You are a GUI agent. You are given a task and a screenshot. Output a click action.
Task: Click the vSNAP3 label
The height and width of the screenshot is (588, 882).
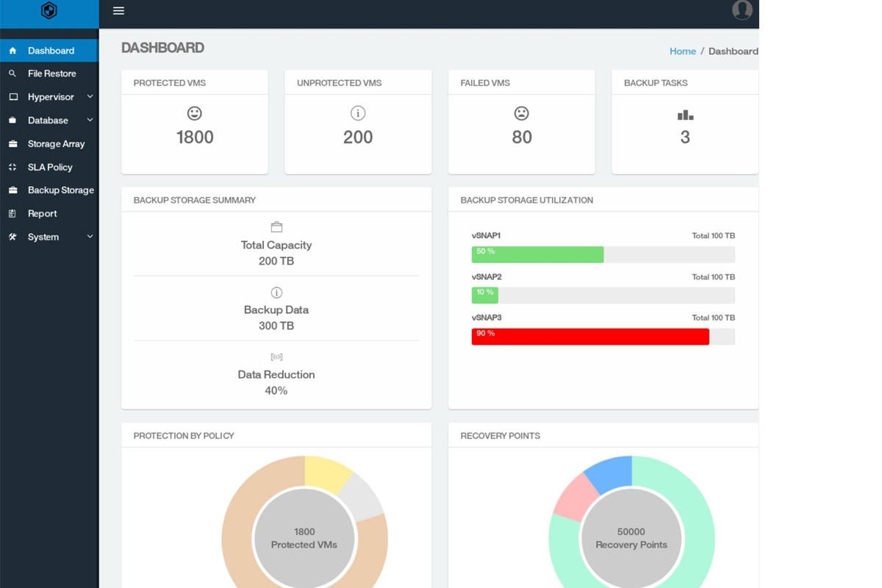[487, 318]
